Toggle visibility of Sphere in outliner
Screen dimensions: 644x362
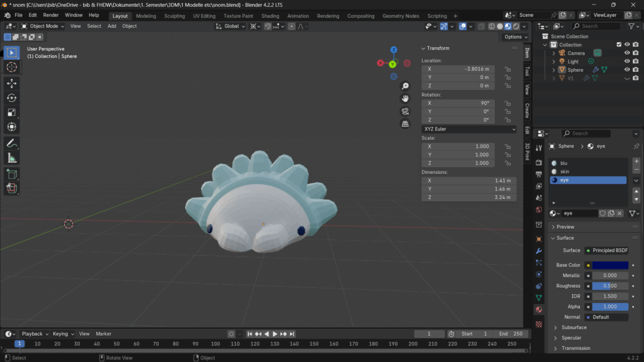[x=626, y=70]
